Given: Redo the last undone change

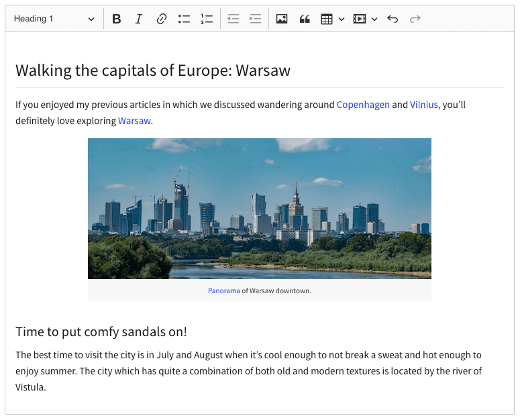Looking at the screenshot, I should (x=415, y=19).
